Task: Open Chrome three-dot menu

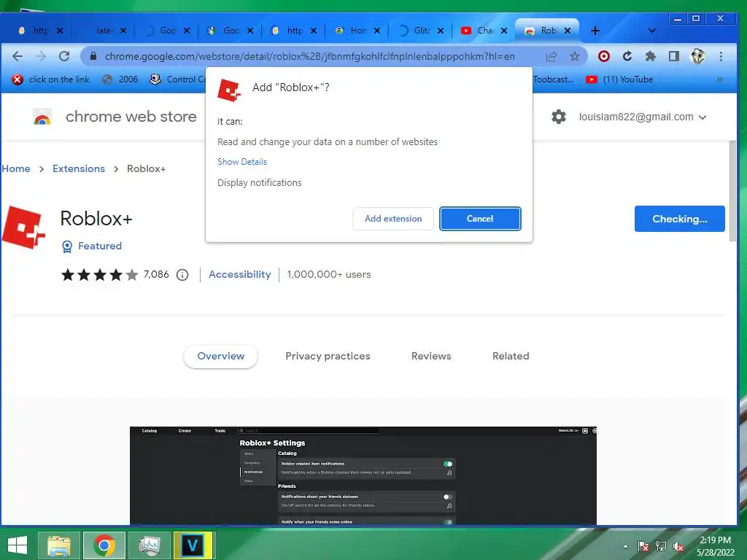Action: click(x=721, y=56)
